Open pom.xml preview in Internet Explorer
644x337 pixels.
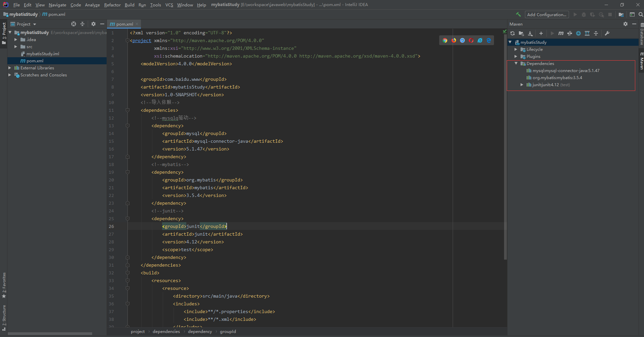480,40
